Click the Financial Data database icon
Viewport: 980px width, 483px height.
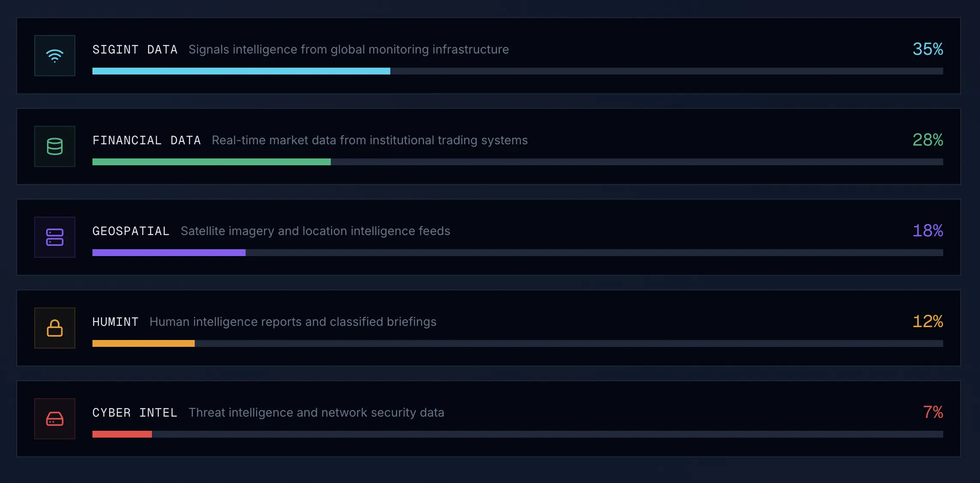(x=55, y=146)
